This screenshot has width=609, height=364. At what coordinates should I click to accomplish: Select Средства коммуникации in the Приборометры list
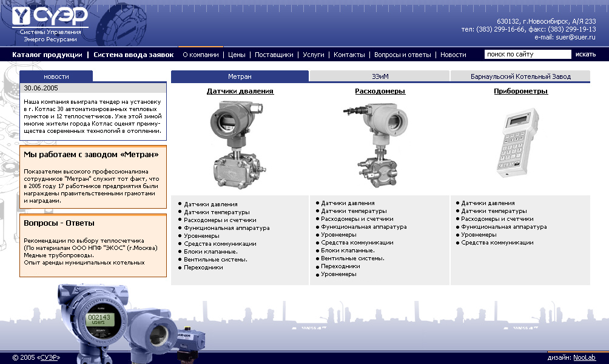[x=497, y=243]
